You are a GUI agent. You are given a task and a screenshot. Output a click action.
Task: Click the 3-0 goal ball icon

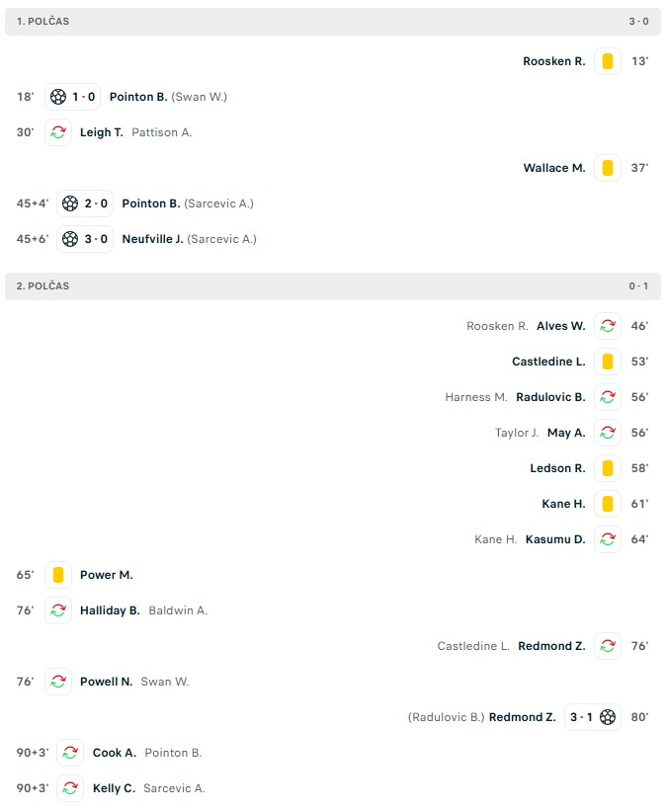[x=70, y=239]
